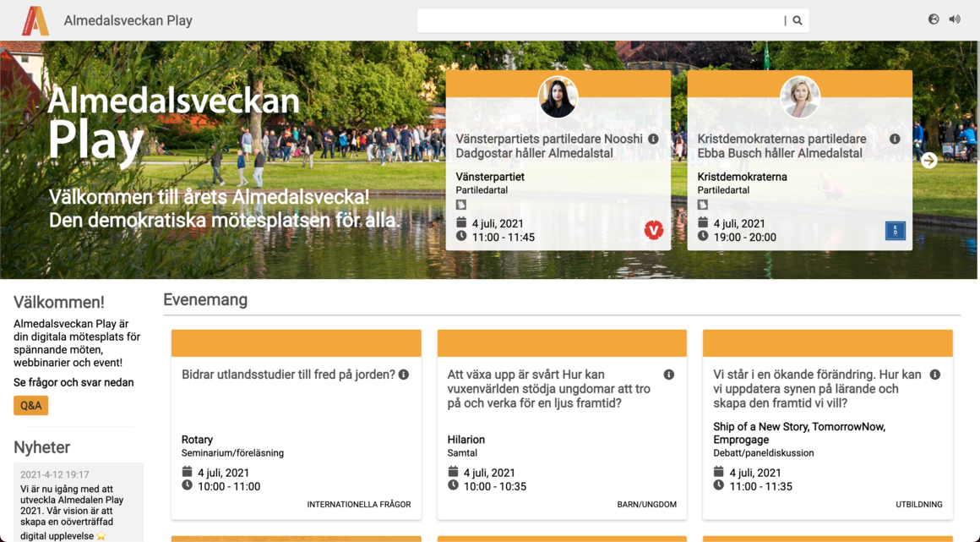The image size is (980, 542).
Task: Click the Vänsterpartiet red V logo
Action: (654, 230)
